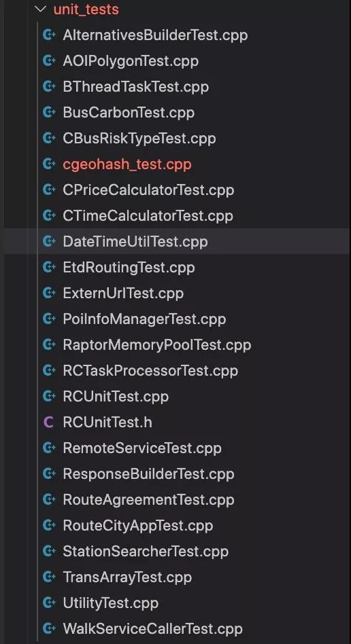The image size is (351, 644).
Task: Select the unit_tests folder label
Action: point(86,10)
